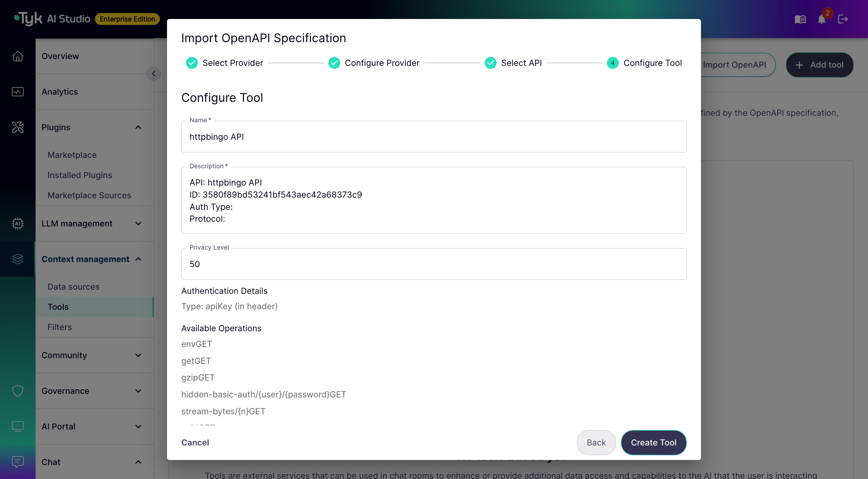Image resolution: width=868 pixels, height=479 pixels.
Task: Click the Configure Provider step checkmark
Action: pyautogui.click(x=334, y=63)
